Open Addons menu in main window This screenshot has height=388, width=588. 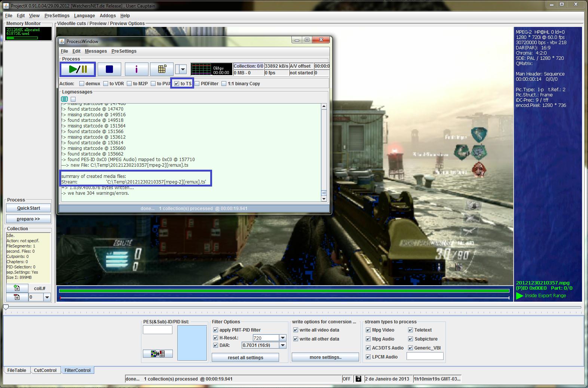click(108, 16)
